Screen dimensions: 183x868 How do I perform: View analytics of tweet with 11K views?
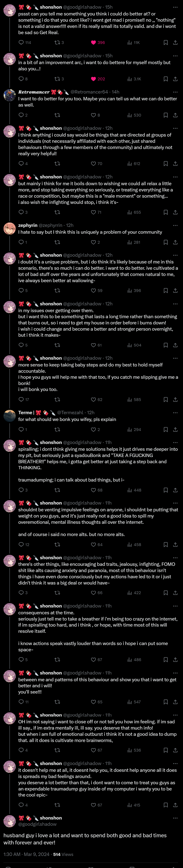133,42
